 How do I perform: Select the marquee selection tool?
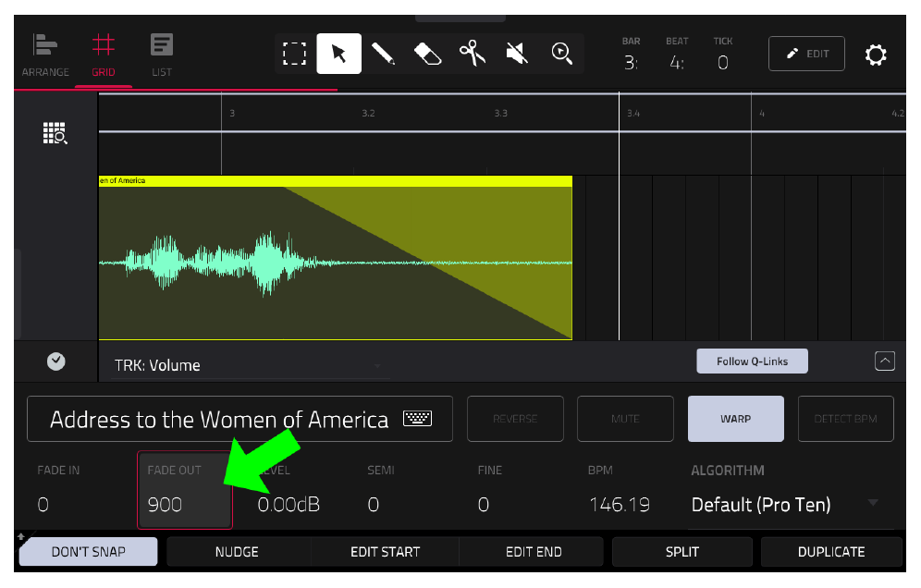point(294,54)
